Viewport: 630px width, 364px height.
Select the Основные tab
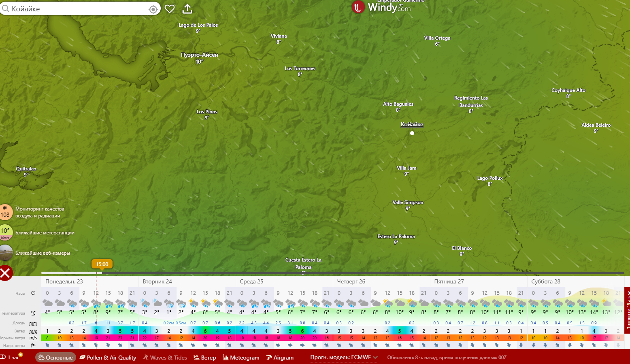(x=56, y=358)
